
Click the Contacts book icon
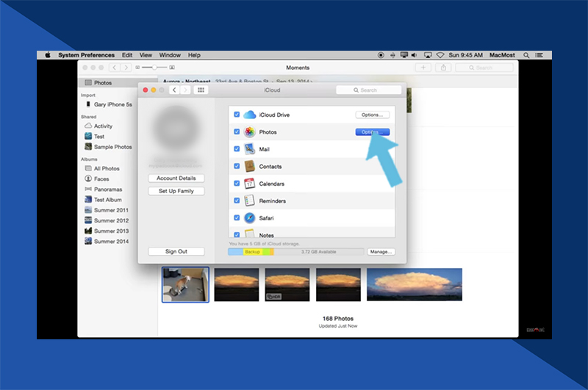click(249, 166)
